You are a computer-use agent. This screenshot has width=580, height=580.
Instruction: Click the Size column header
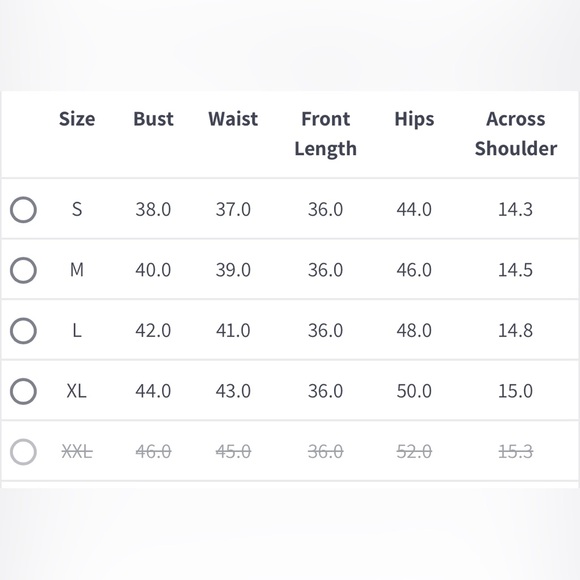(77, 119)
